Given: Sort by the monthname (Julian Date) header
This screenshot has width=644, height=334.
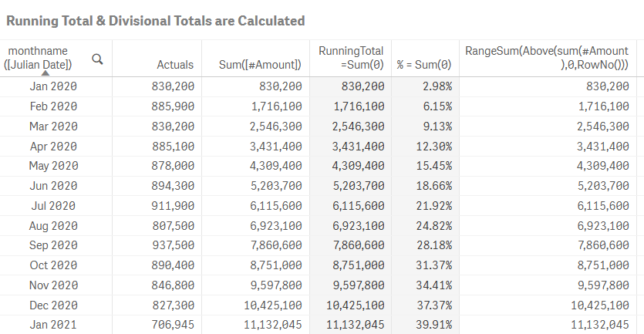Looking at the screenshot, I should [x=38, y=58].
